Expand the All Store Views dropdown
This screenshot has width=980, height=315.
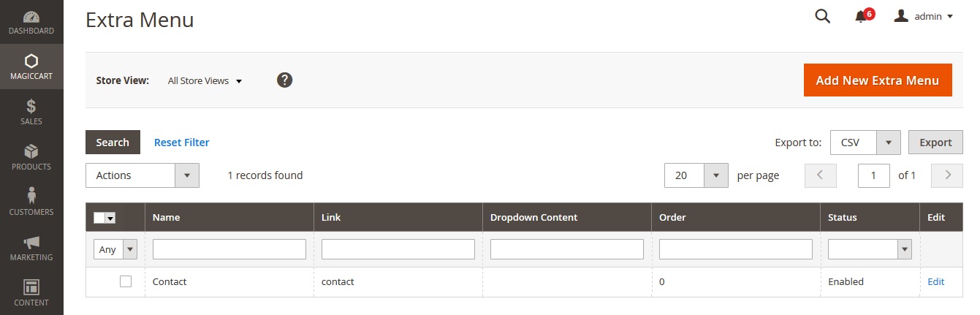(x=205, y=81)
